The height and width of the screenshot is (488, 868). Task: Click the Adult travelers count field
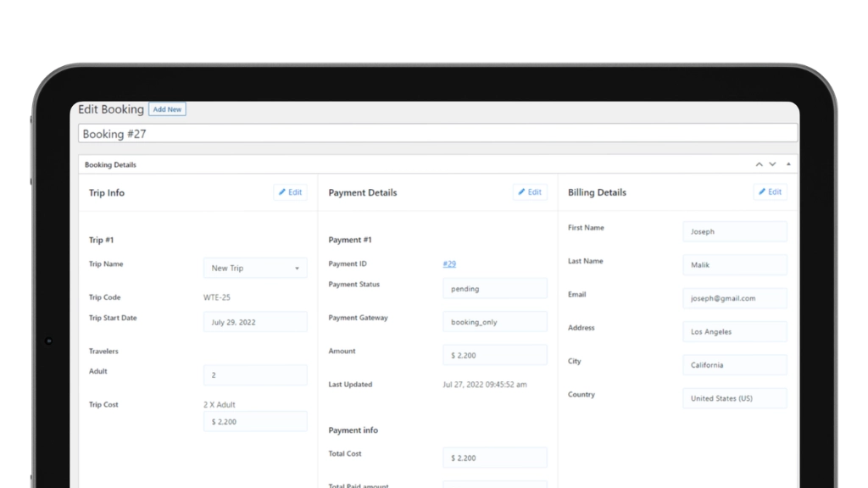[x=255, y=375]
